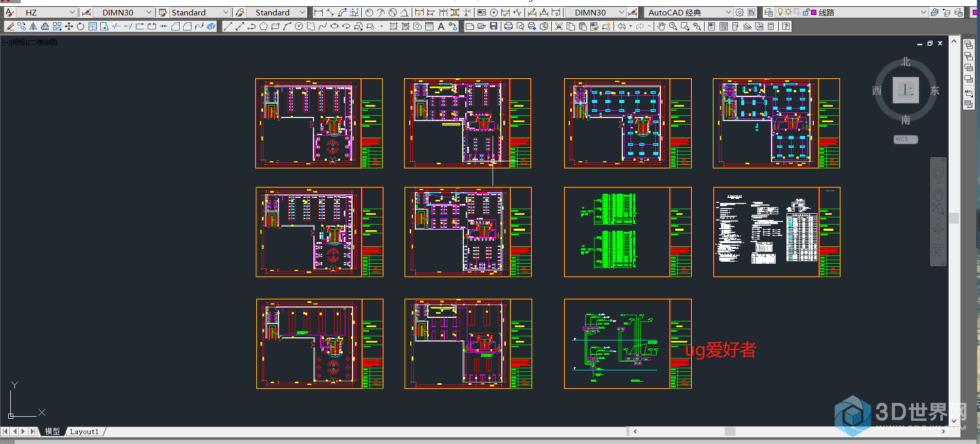980x444 pixels.
Task: Open the DIMN30 dimension style dropdown
Action: coord(124,12)
